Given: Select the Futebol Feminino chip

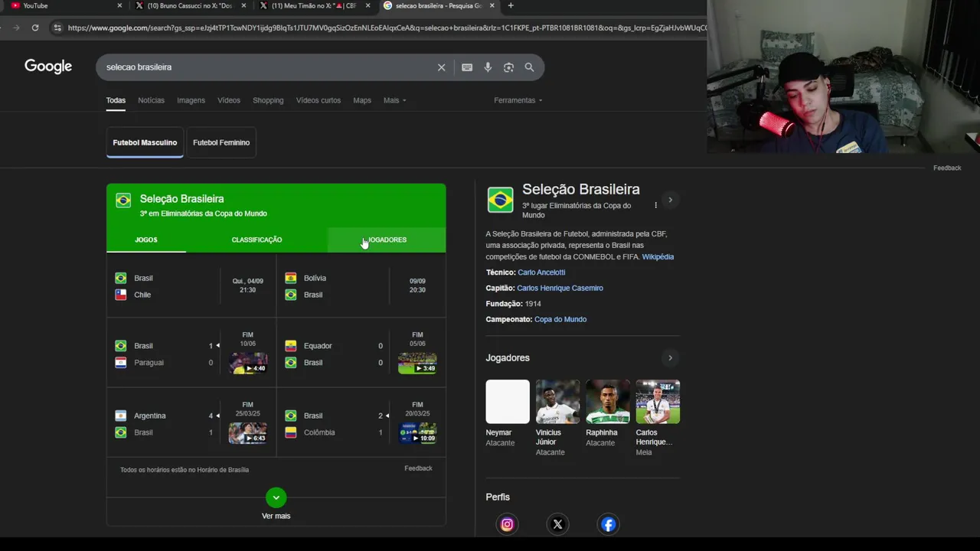Looking at the screenshot, I should pos(221,142).
